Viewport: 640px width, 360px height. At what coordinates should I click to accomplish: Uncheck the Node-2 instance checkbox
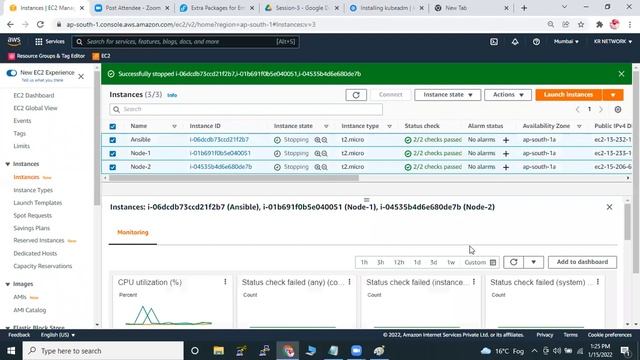(x=113, y=167)
